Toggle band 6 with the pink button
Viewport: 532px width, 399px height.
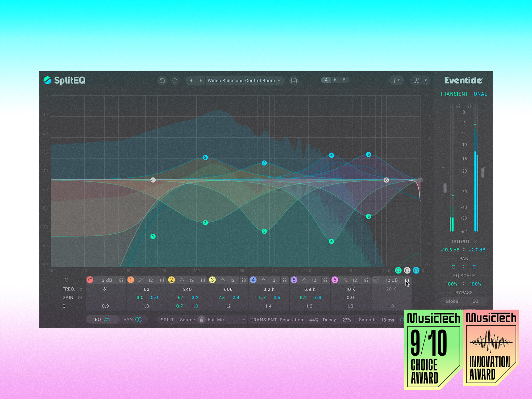coord(335,280)
